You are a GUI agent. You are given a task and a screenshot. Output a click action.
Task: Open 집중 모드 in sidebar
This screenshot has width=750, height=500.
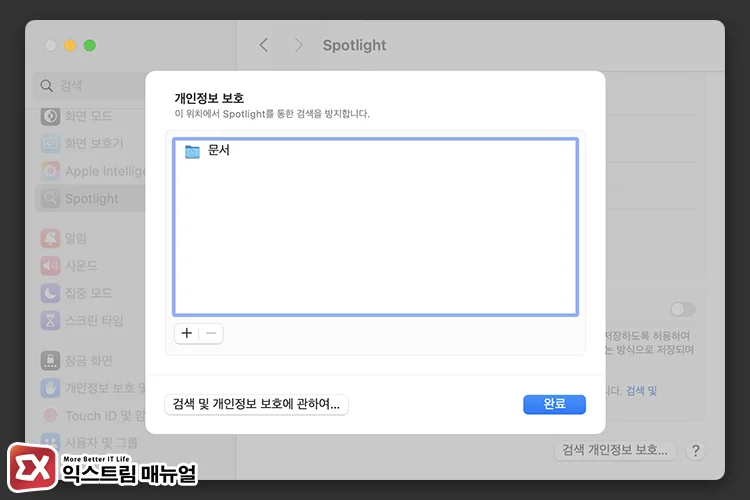(x=91, y=293)
